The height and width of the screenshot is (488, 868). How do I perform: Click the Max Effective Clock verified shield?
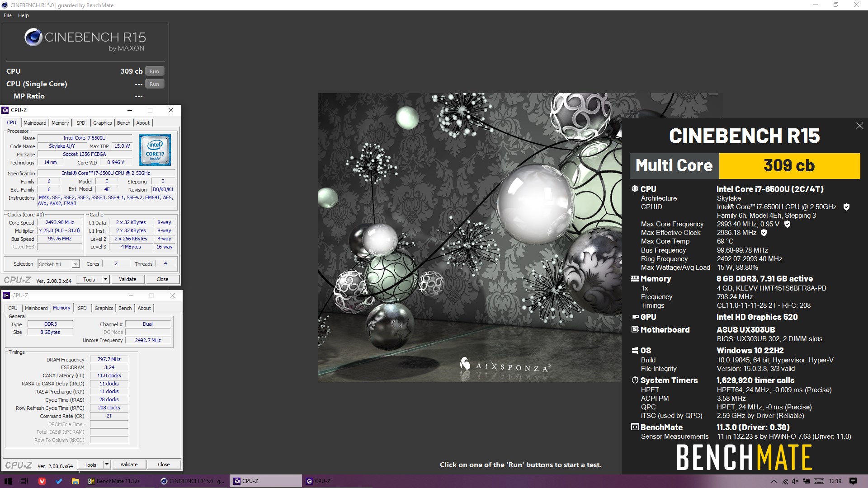tap(764, 233)
